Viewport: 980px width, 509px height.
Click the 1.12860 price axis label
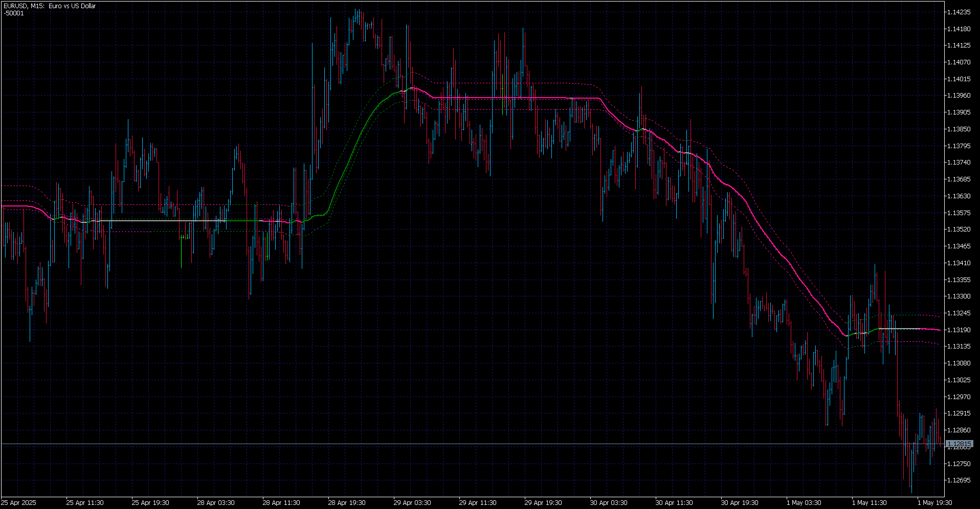[959, 430]
